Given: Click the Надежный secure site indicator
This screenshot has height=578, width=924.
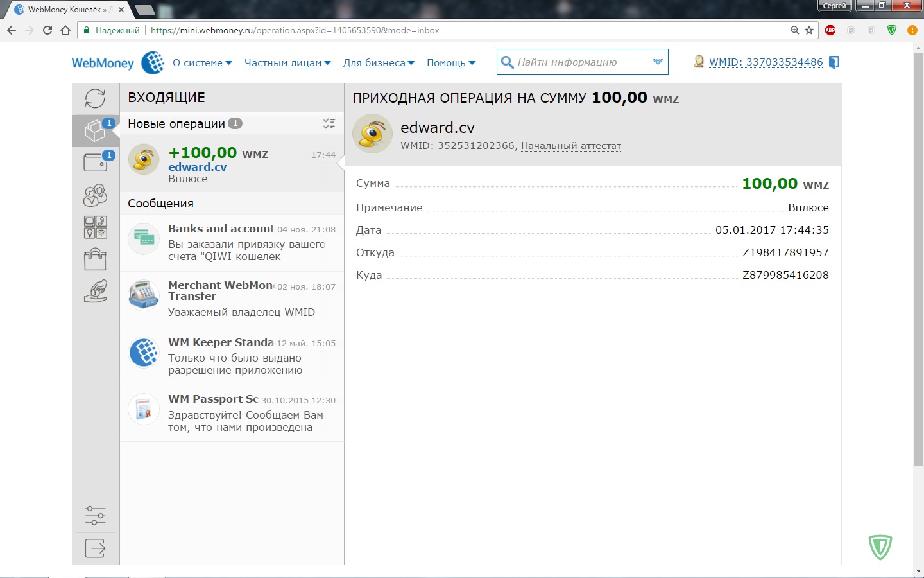Looking at the screenshot, I should (x=111, y=30).
